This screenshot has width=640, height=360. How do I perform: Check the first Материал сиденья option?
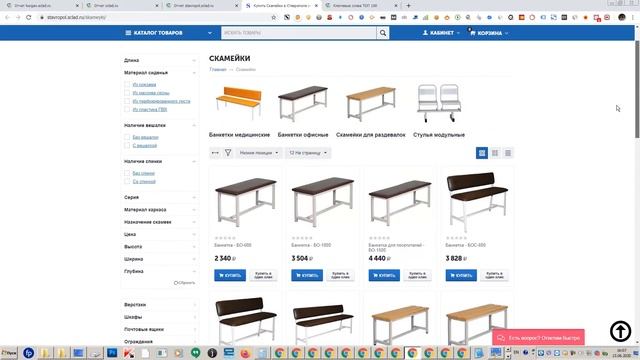point(127,84)
